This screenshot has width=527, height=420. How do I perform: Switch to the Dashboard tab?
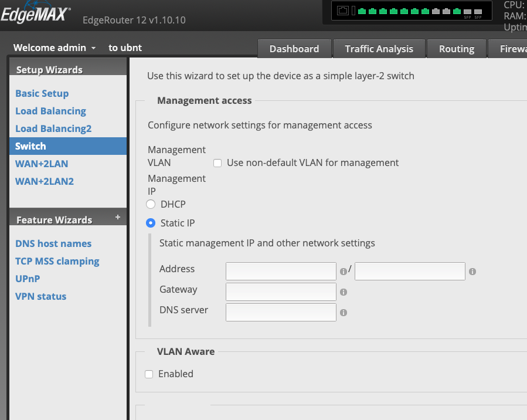click(294, 49)
